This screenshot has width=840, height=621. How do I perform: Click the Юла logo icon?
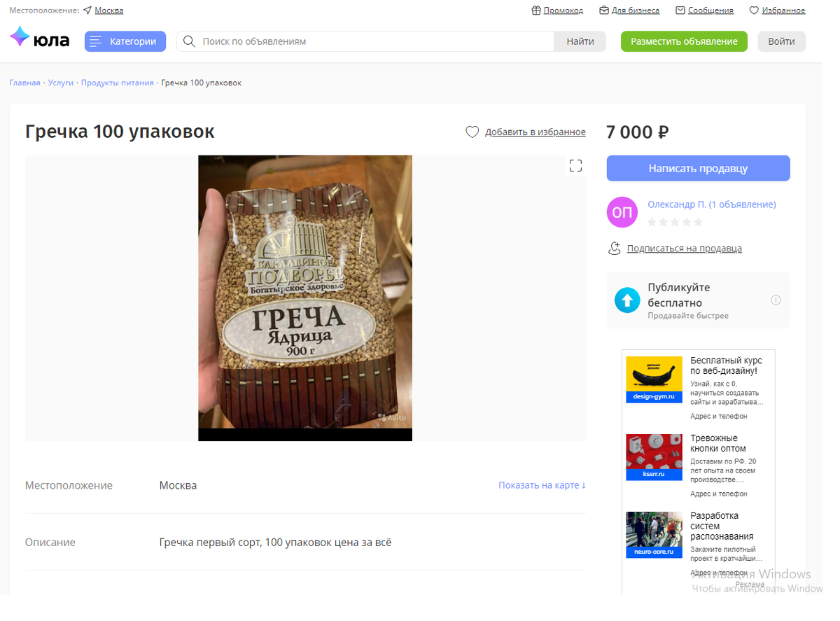20,38
